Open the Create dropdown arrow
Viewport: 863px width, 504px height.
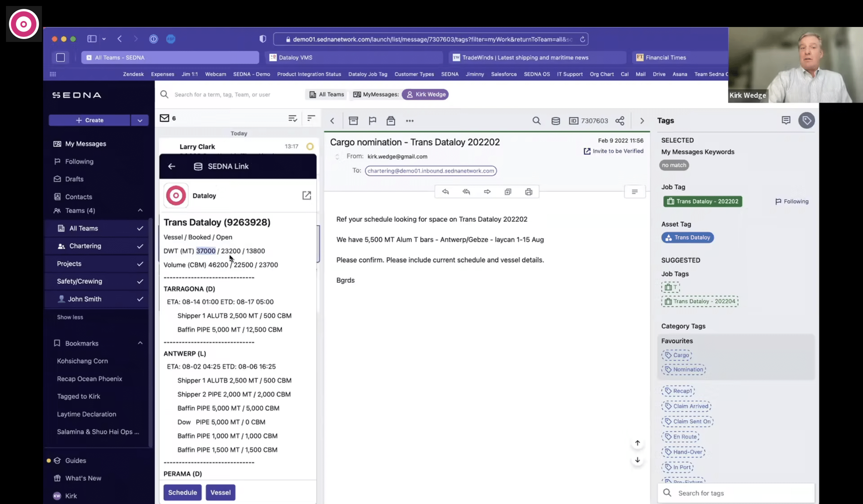140,120
